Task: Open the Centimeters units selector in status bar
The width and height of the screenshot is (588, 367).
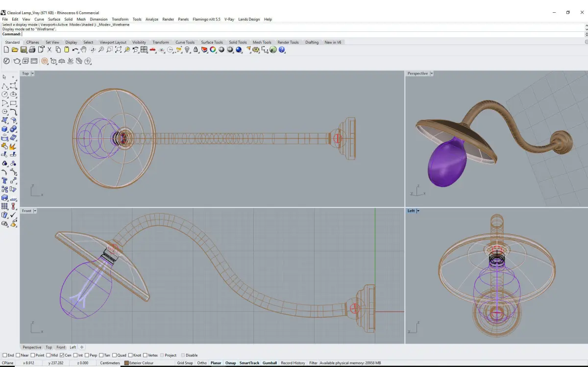Action: pyautogui.click(x=110, y=363)
